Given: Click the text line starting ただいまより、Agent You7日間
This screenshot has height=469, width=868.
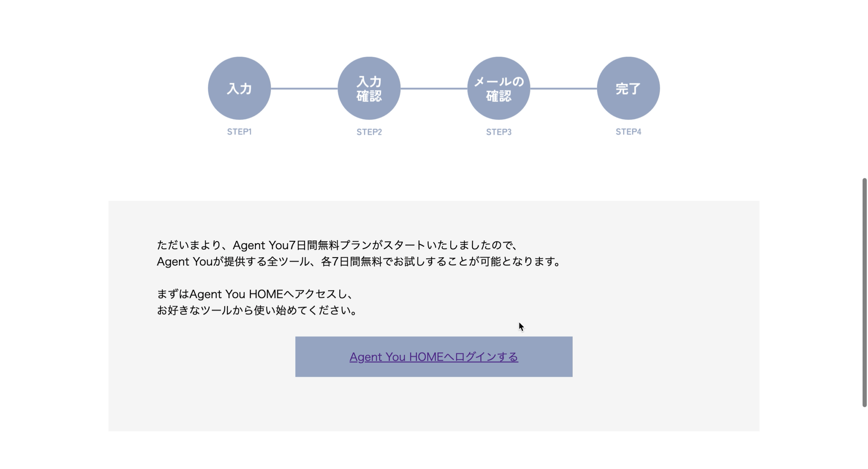Looking at the screenshot, I should 337,245.
